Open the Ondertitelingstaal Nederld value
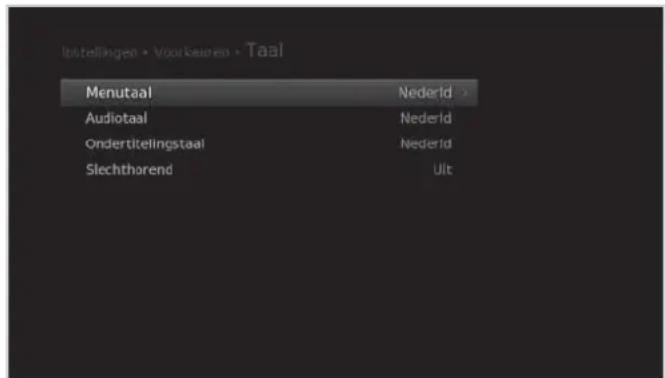This screenshot has width=665, height=378. (x=426, y=144)
